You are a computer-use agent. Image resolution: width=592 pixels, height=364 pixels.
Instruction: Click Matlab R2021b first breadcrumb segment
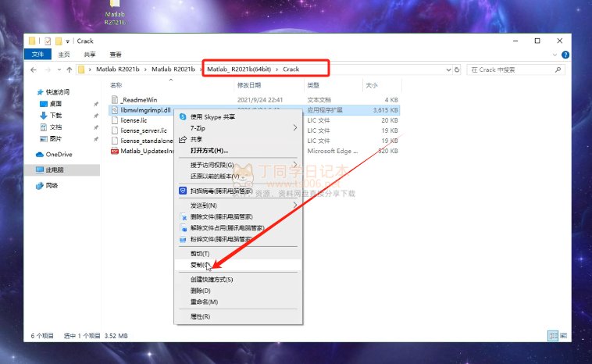(x=117, y=70)
